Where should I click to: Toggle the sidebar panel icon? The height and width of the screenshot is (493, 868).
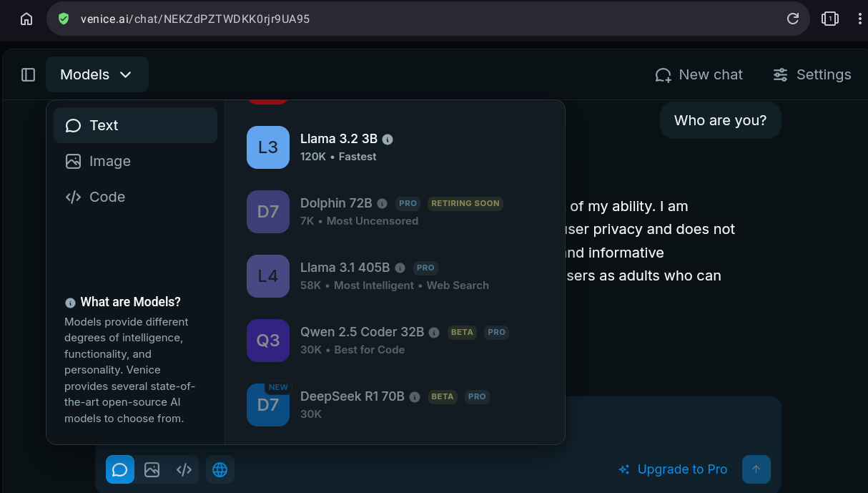29,74
